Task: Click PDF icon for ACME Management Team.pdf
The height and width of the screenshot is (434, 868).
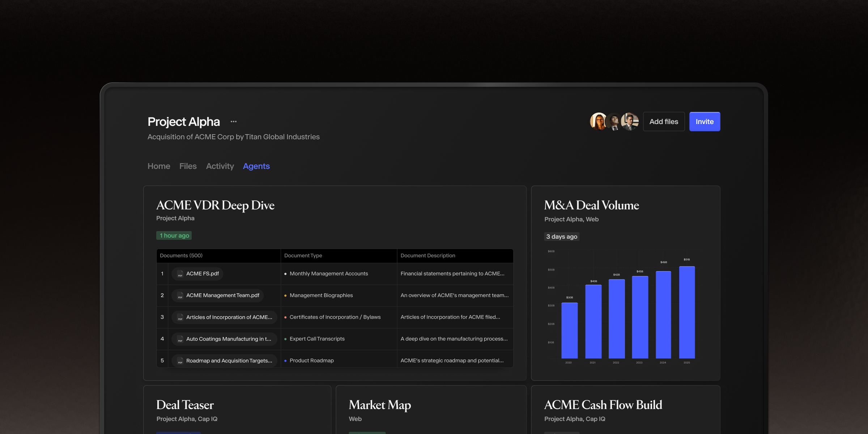Action: [180, 295]
